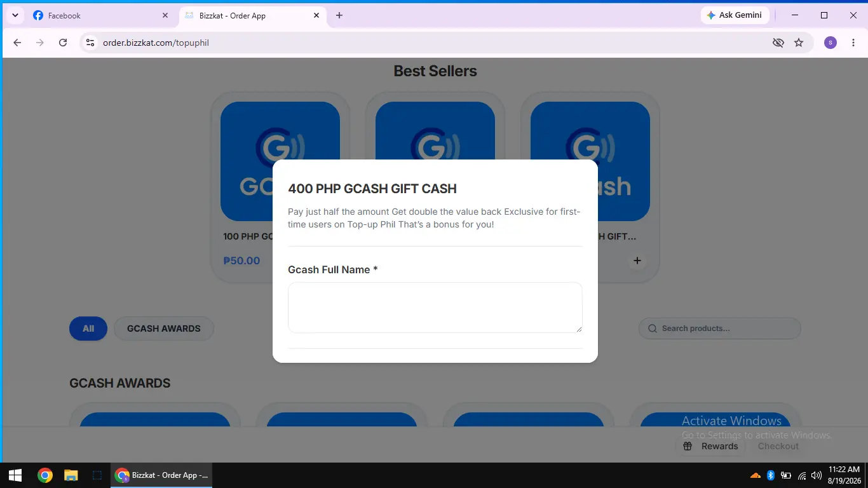This screenshot has height=488, width=868.
Task: Click the Search products field
Action: click(x=720, y=329)
